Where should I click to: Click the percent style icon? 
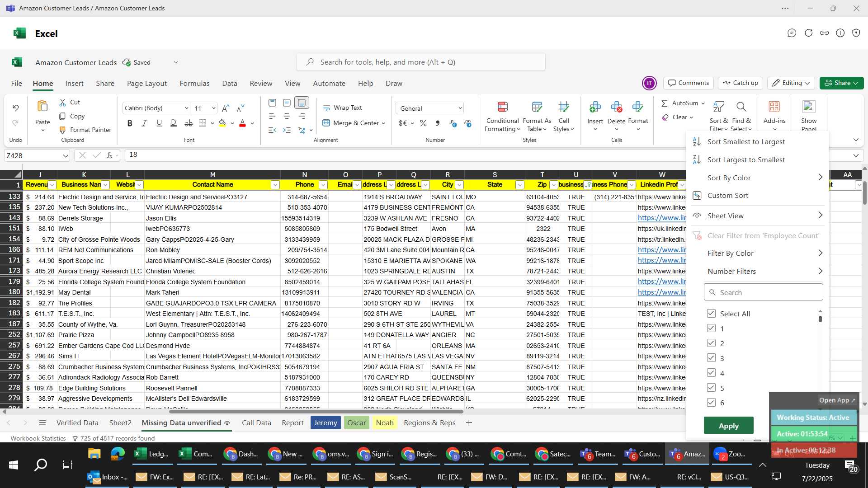423,123
